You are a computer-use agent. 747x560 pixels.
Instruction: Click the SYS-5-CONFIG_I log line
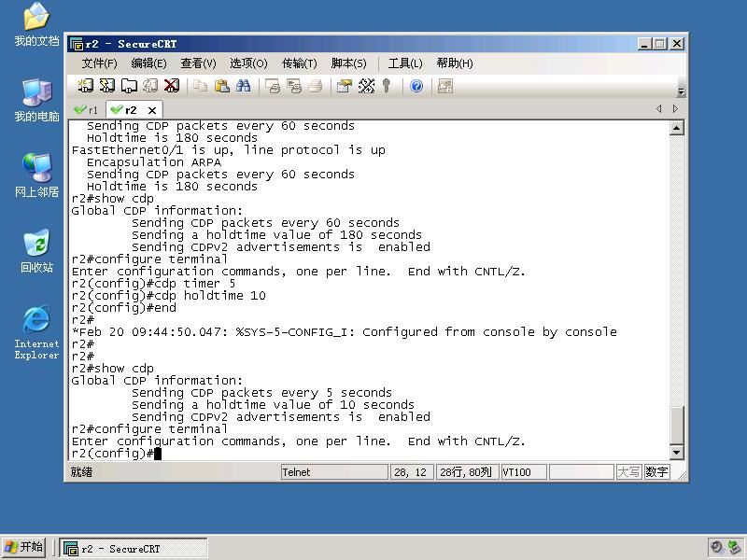tap(344, 332)
